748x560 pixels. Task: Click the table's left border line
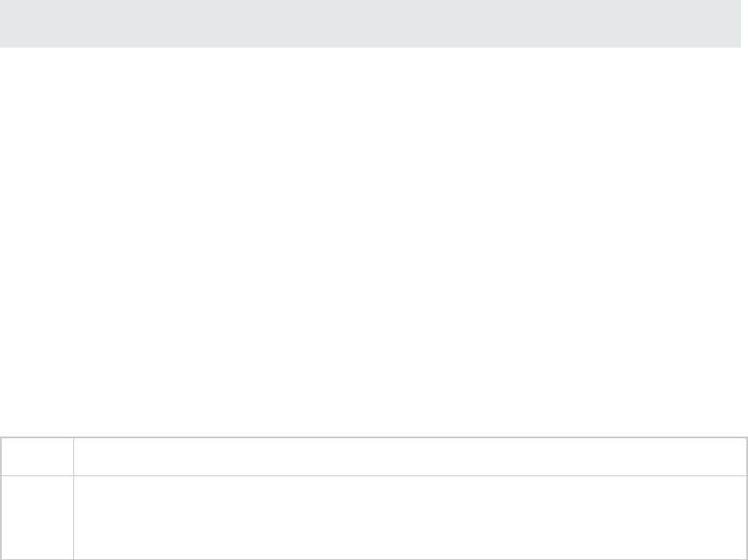pos(1,498)
